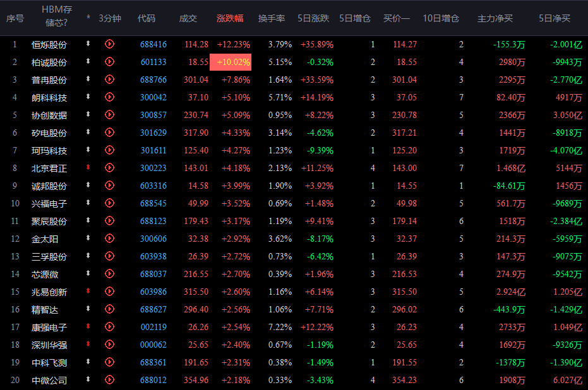This screenshot has height=390, width=588.
Task: Click the HBM存储芯? column header
Action: click(56, 18)
